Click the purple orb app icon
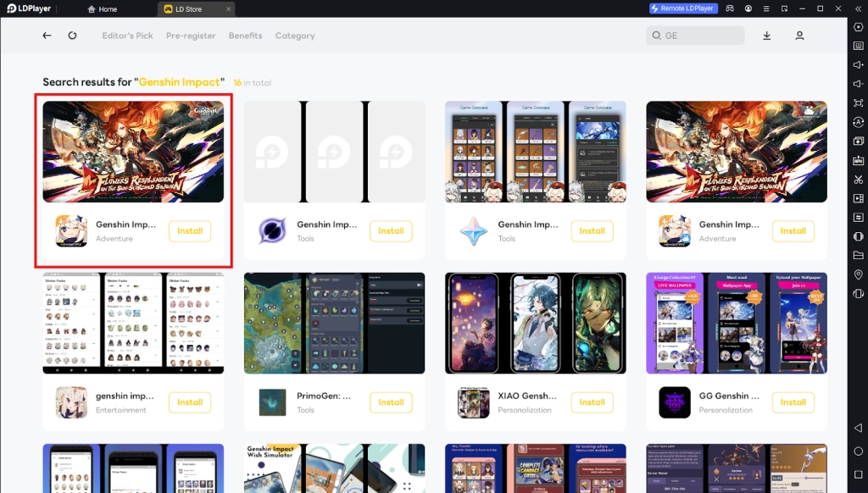 [272, 230]
